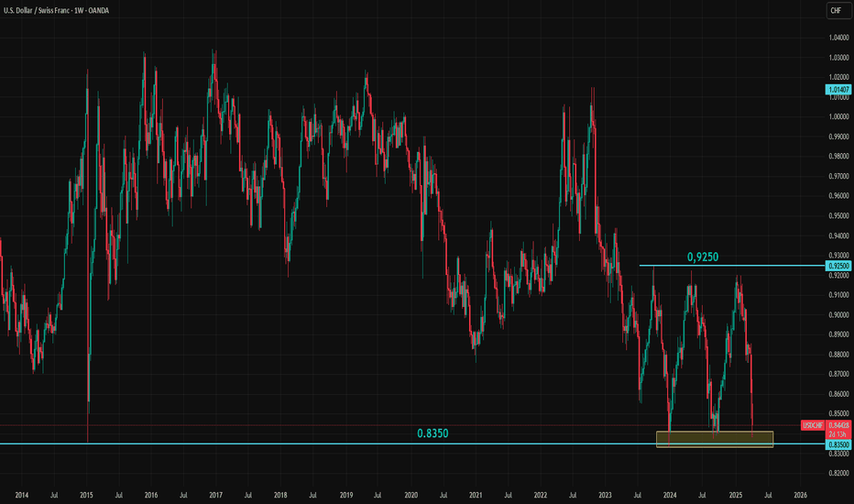Image resolution: width=854 pixels, height=504 pixels.
Task: Click the 2024 time axis label
Action: coord(670,495)
